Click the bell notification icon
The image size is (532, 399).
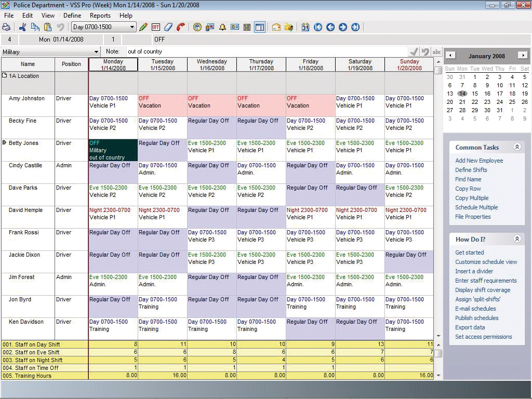222,27
